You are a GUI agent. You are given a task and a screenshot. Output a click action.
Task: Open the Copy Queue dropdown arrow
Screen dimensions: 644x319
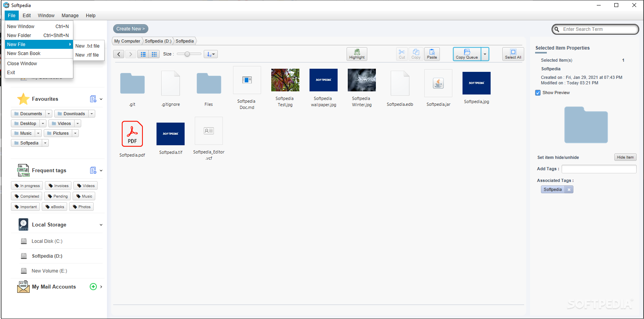[485, 54]
